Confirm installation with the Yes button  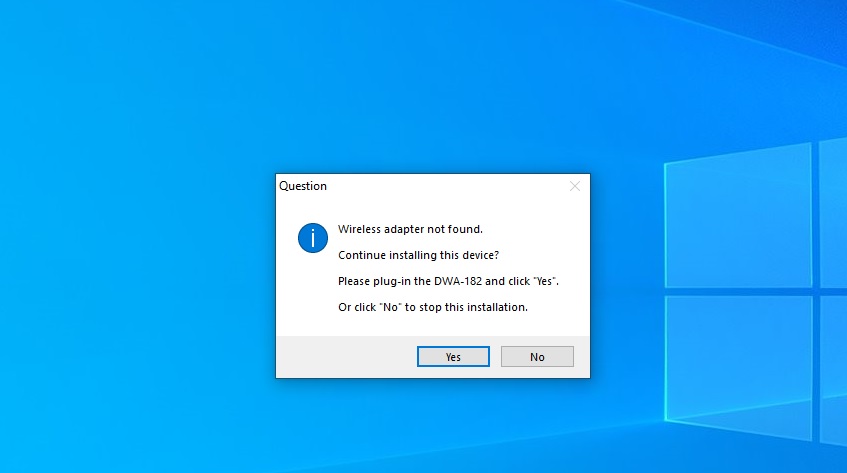pyautogui.click(x=453, y=356)
